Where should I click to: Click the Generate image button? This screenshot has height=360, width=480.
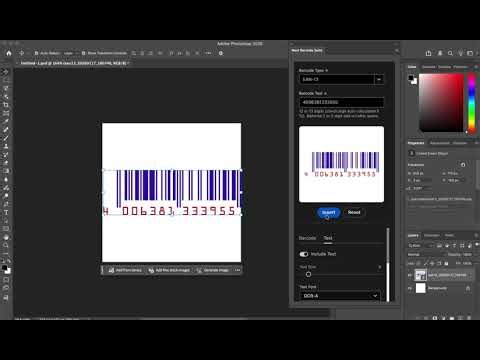tap(212, 270)
